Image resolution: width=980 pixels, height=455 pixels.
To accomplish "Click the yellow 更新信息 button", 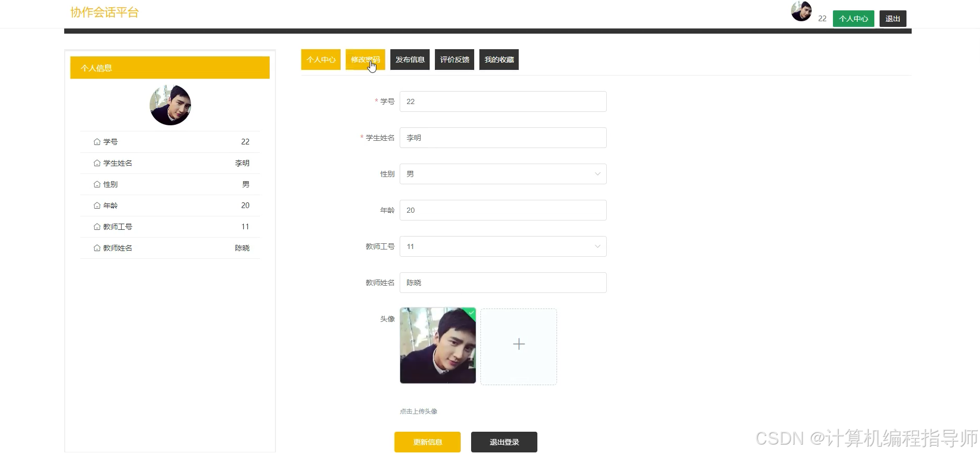I will (x=428, y=442).
